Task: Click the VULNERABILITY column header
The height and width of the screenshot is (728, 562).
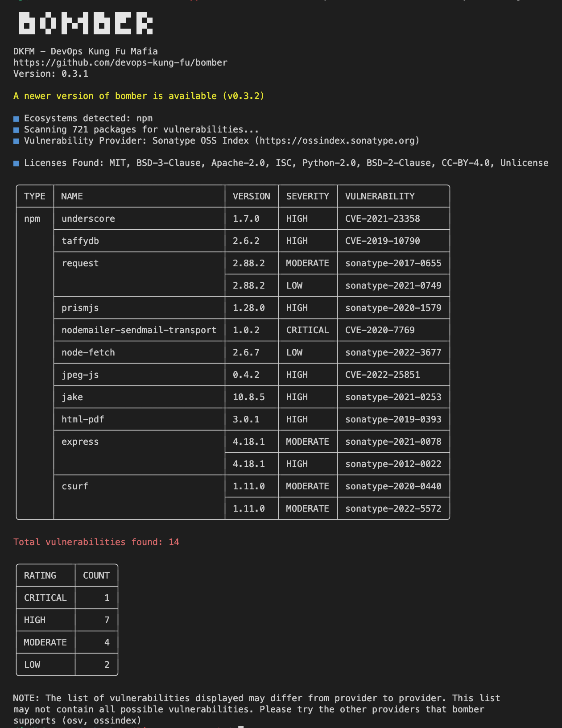Action: coord(380,196)
